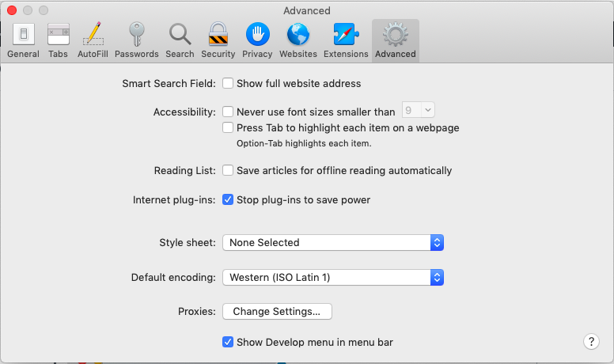Close the Advanced preferences window
This screenshot has height=364, width=614.
tap(12, 10)
